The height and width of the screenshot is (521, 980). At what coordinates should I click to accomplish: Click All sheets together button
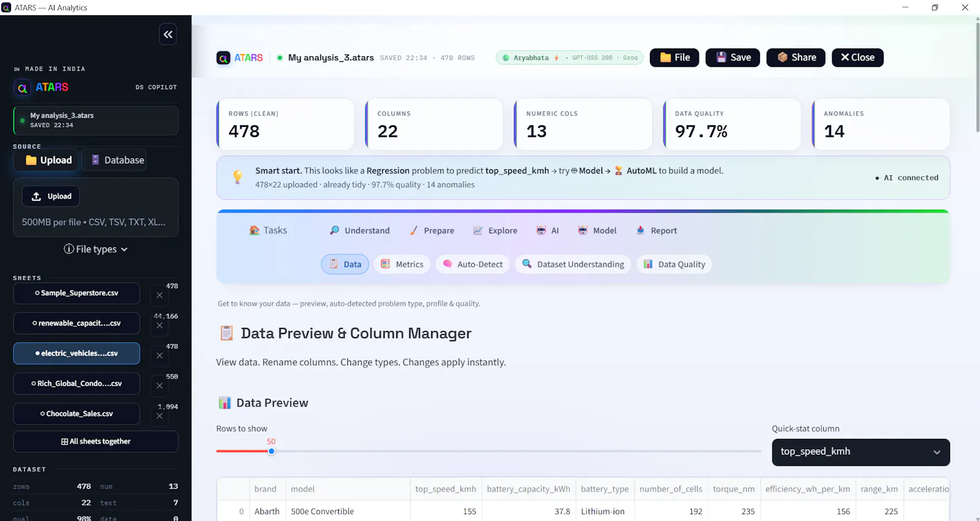96,441
